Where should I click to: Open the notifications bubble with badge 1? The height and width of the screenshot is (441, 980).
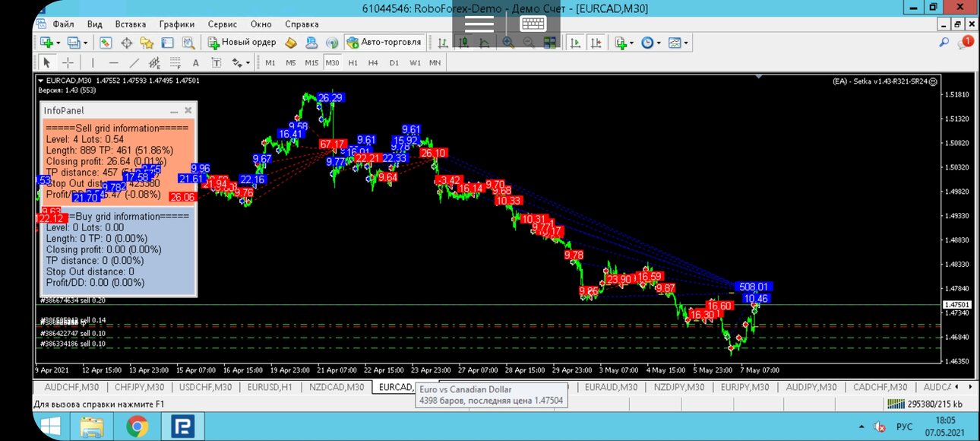966,42
